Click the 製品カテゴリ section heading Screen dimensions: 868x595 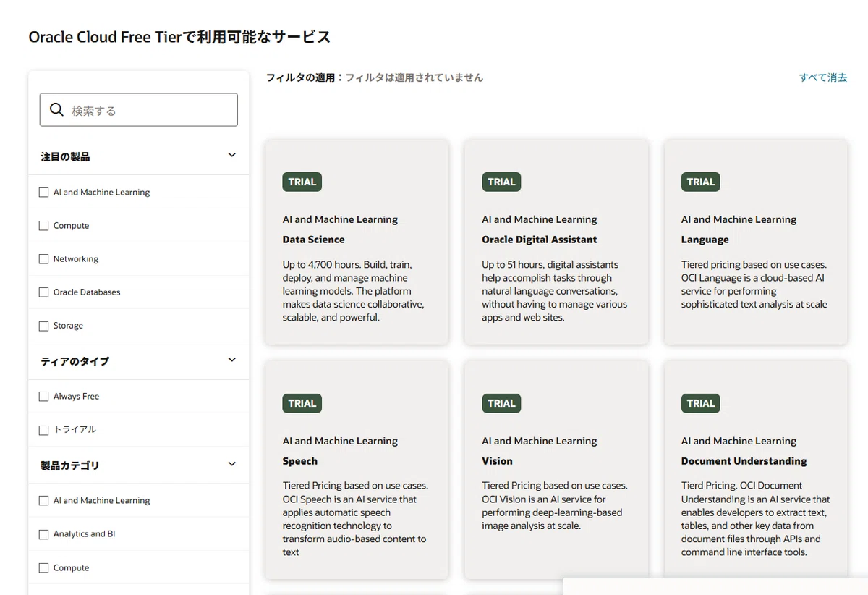[69, 465]
